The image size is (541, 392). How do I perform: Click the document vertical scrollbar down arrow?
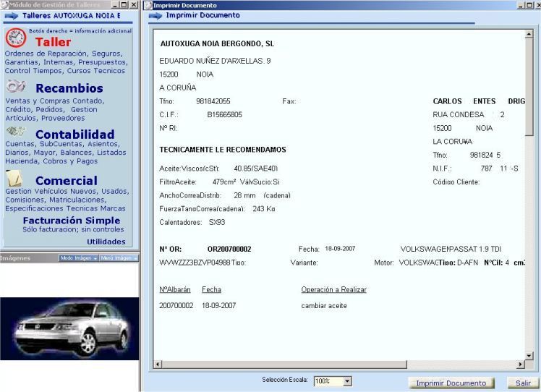(529, 355)
